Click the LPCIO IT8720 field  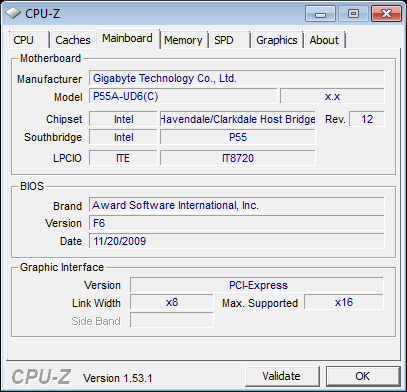238,158
